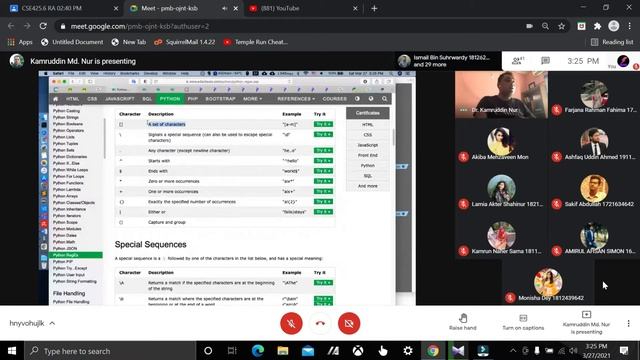Reload the page
This screenshot has height=360, width=640.
[x=43, y=26]
